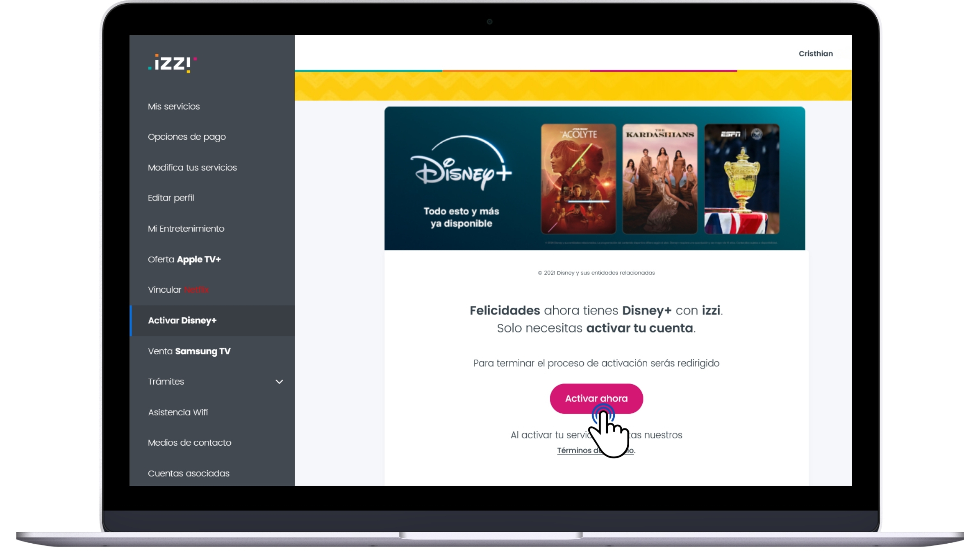Image resolution: width=980 pixels, height=551 pixels.
Task: Select Editar perfil menu entry
Action: click(171, 198)
